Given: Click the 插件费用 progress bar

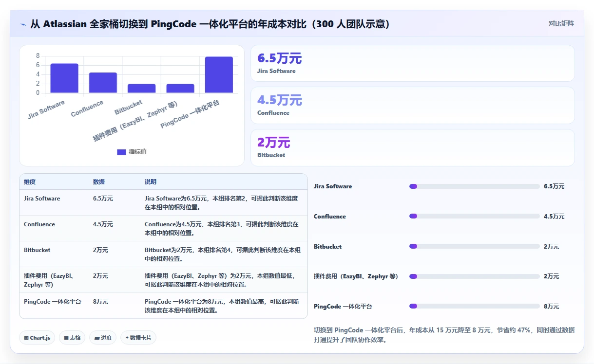Looking at the screenshot, I should click(475, 276).
